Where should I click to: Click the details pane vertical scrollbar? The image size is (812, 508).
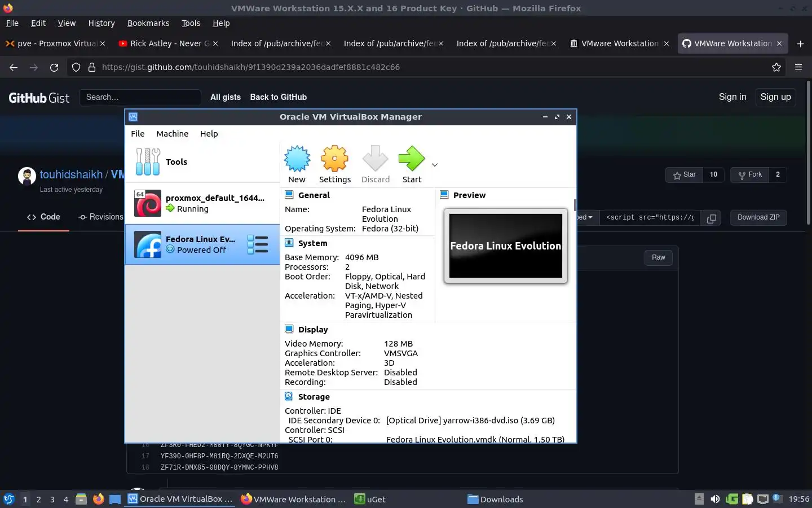pyautogui.click(x=575, y=204)
